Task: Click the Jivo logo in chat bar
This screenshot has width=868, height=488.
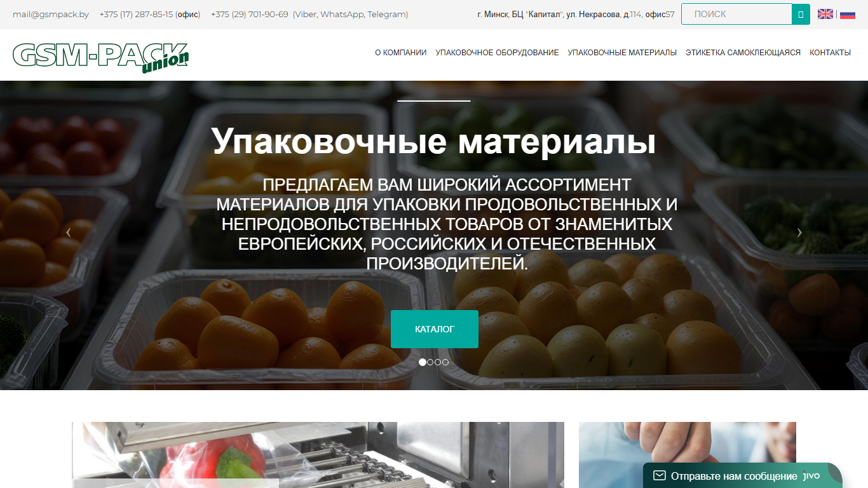Action: tap(812, 475)
